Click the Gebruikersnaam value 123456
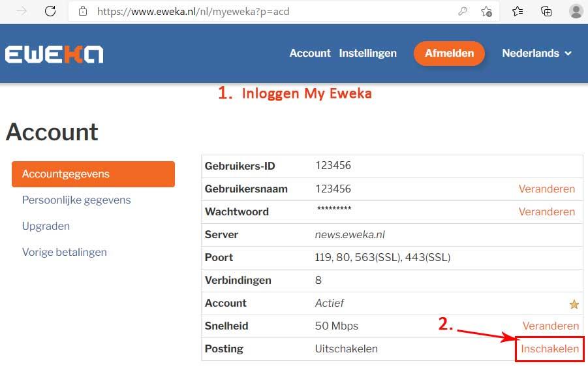The width and height of the screenshot is (588, 370). (x=333, y=189)
